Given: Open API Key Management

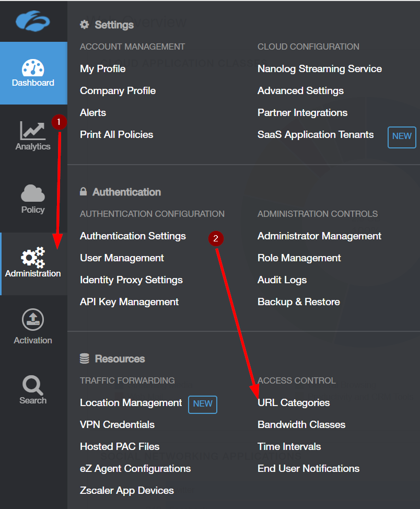Looking at the screenshot, I should [x=129, y=302].
